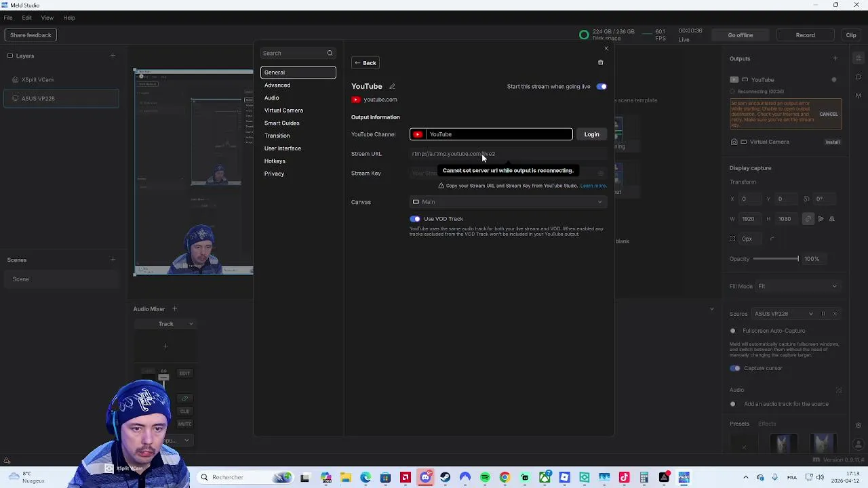Click Go offline button
The width and height of the screenshot is (868, 488).
(x=741, y=35)
